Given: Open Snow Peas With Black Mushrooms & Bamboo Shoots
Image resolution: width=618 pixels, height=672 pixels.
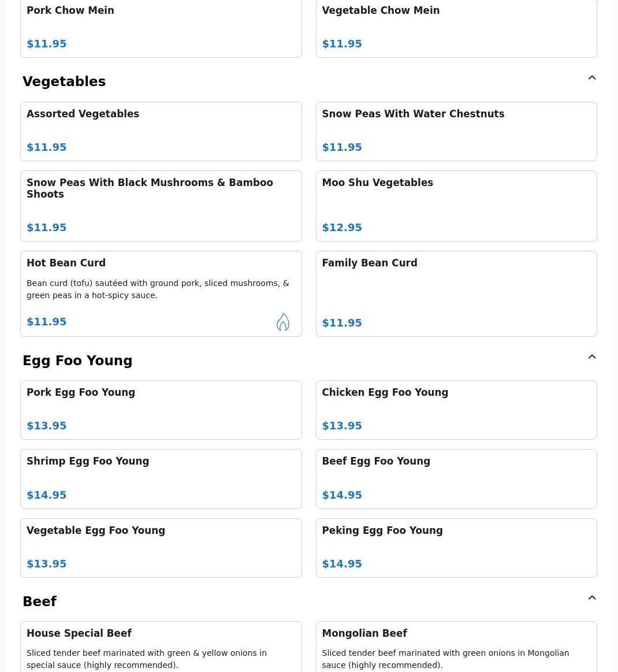Looking at the screenshot, I should [161, 206].
